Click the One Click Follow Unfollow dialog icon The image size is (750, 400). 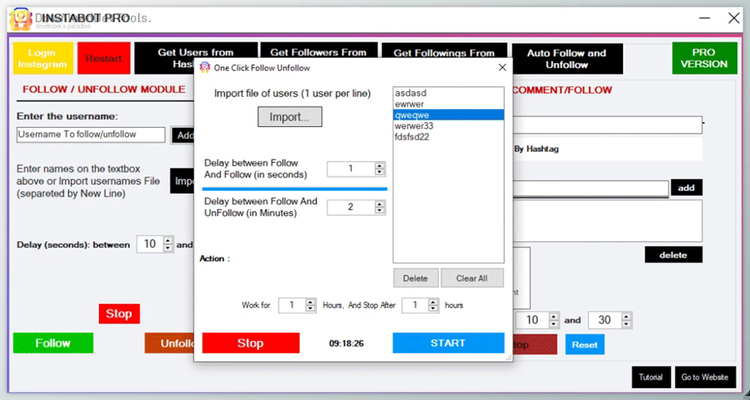pos(205,67)
